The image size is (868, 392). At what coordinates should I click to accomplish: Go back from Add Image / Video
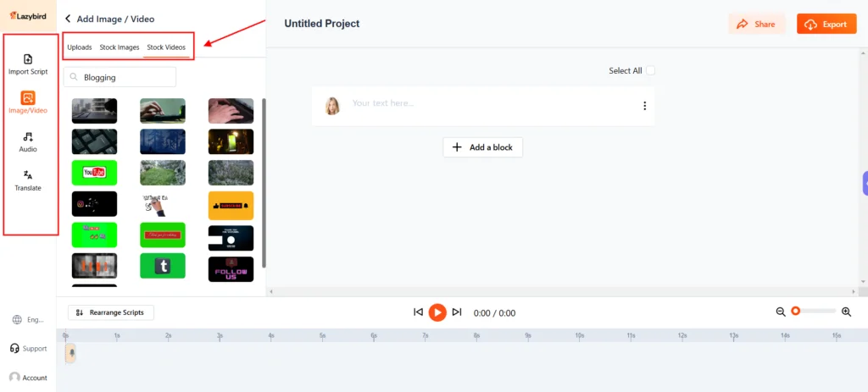(x=68, y=19)
